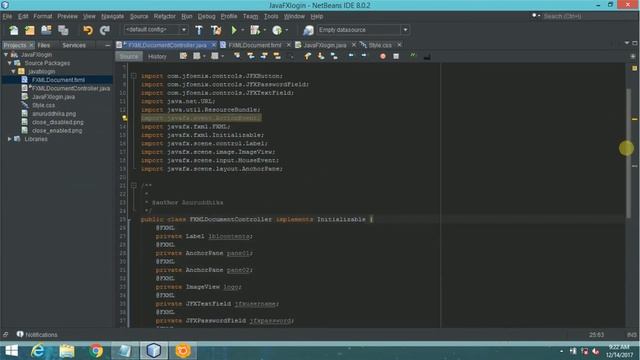Image resolution: width=640 pixels, height=360 pixels.
Task: Click the New File toolbar icon
Action: pos(13,30)
